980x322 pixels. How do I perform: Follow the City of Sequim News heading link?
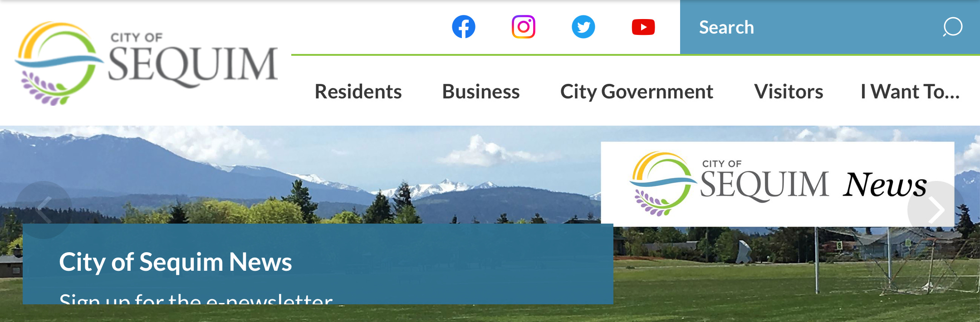tap(176, 262)
